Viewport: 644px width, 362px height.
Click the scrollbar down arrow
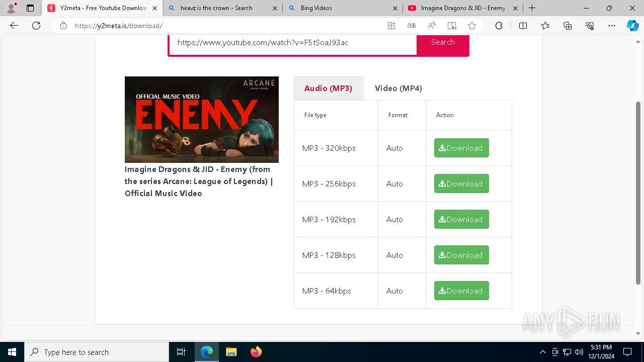(x=638, y=333)
